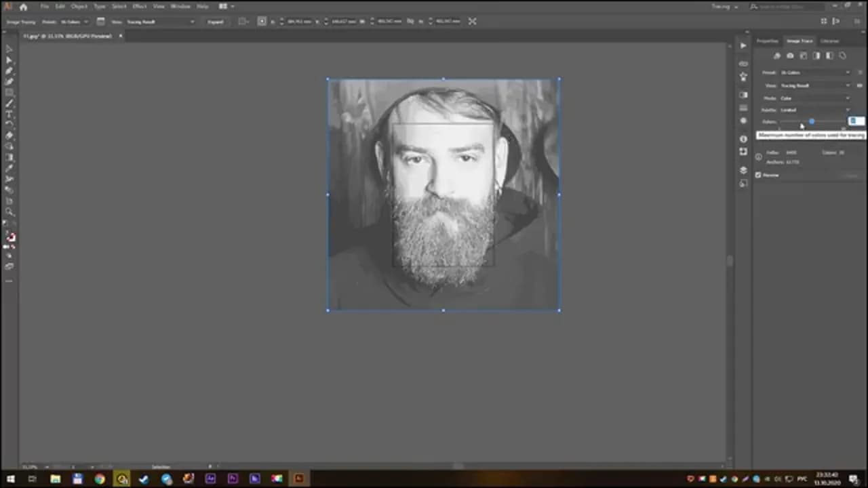Open Image Trace panel from control bar
Viewport: 868px width, 488px height.
[101, 21]
